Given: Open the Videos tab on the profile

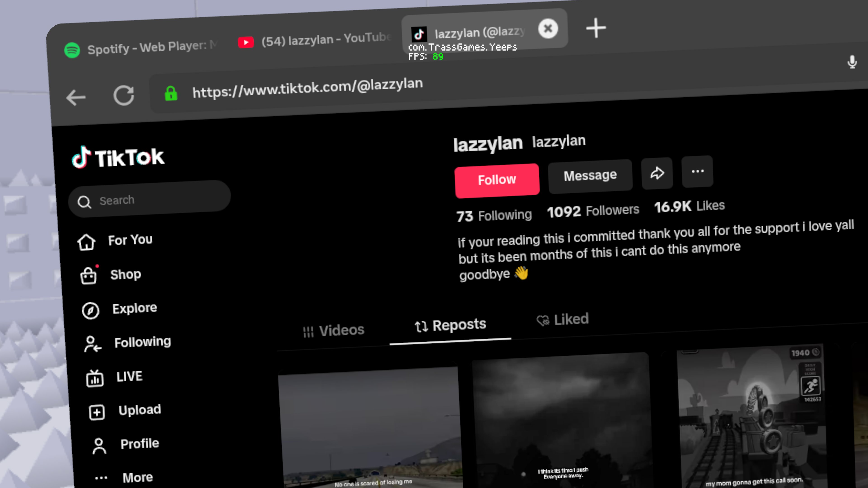Looking at the screenshot, I should coord(334,330).
